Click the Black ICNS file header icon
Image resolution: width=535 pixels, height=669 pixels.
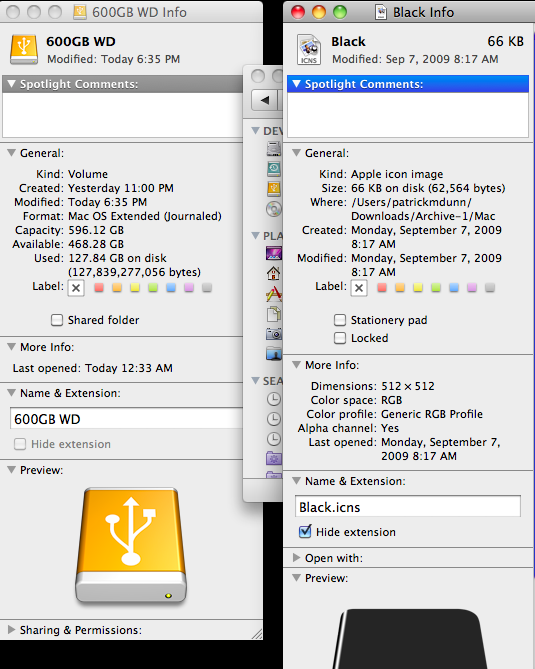click(308, 49)
